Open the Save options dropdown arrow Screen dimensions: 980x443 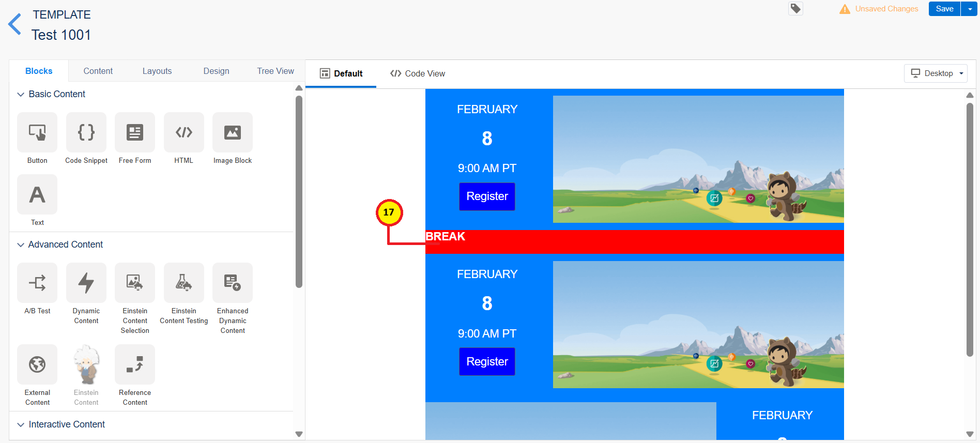(x=970, y=9)
